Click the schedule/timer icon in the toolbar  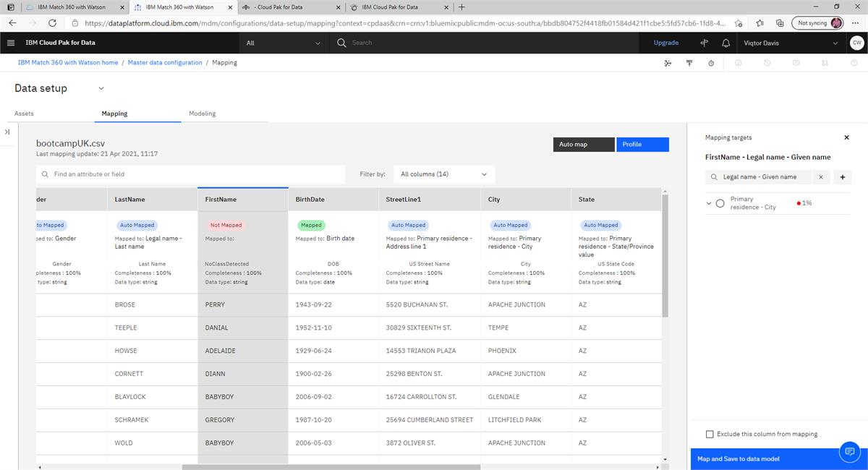(711, 63)
